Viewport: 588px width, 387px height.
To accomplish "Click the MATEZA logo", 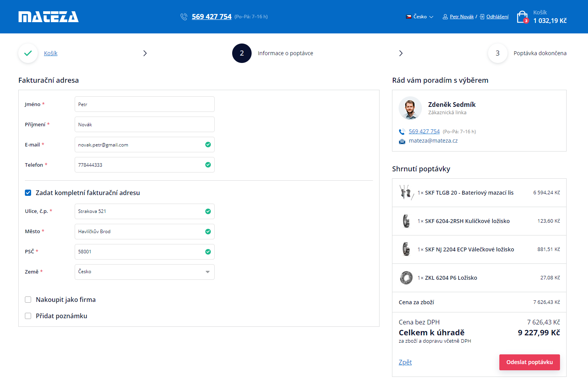I will pos(49,17).
